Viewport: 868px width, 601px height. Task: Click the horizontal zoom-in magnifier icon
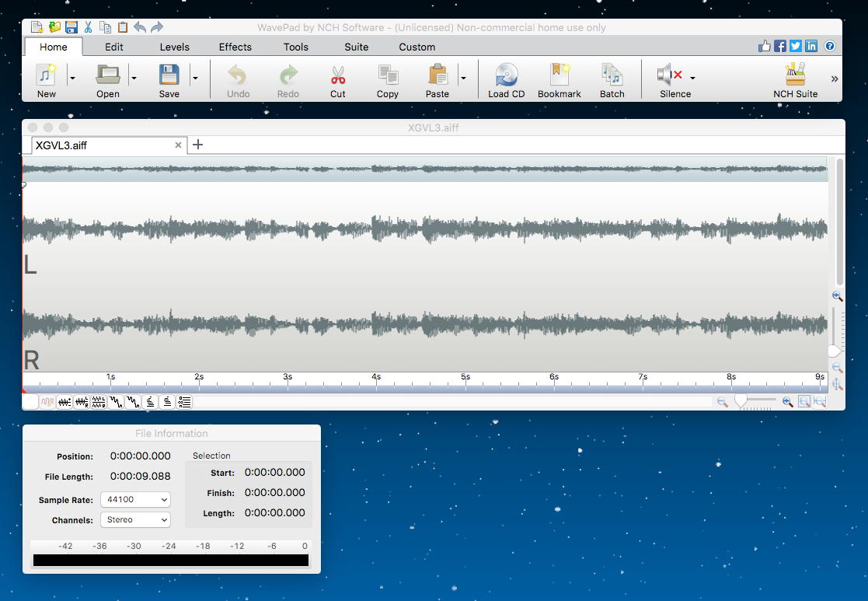(787, 402)
